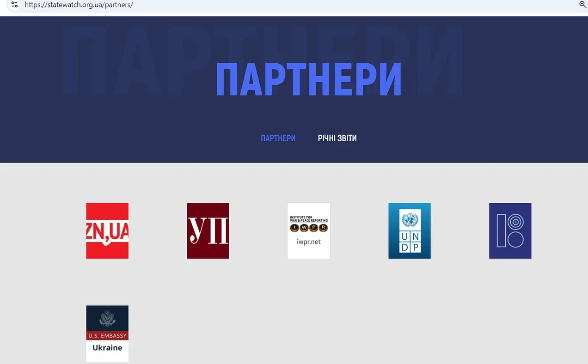The image size is (588, 364).
Task: Click the zoom magnifier icon in address bar
Action: click(x=582, y=4)
